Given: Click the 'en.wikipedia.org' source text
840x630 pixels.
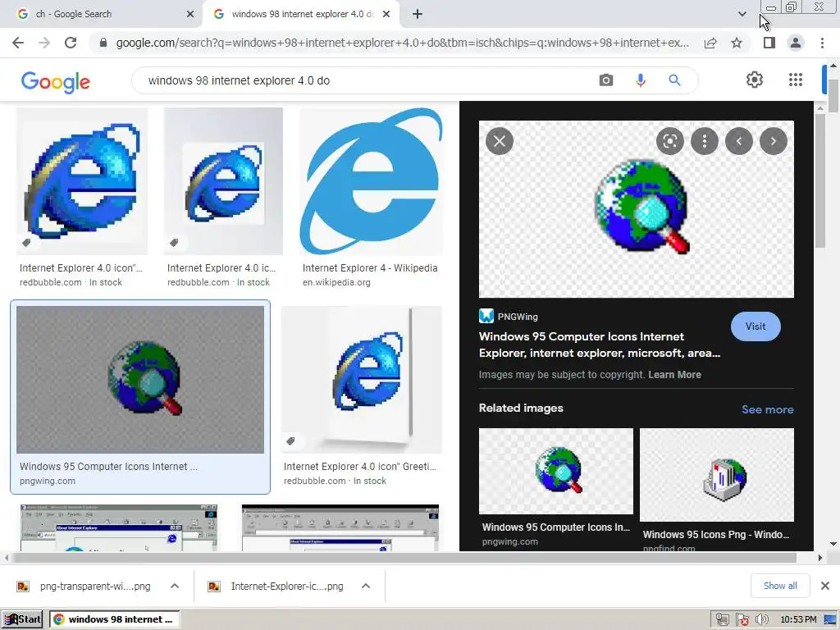Looking at the screenshot, I should pyautogui.click(x=336, y=282).
